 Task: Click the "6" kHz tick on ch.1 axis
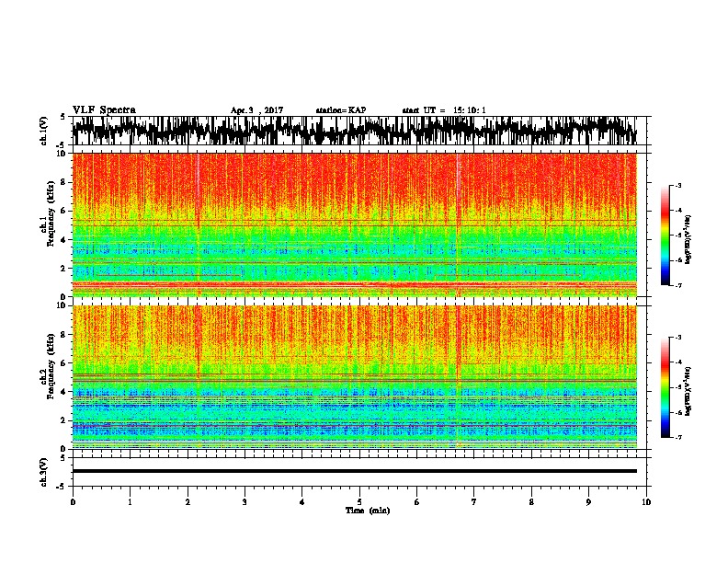point(64,211)
